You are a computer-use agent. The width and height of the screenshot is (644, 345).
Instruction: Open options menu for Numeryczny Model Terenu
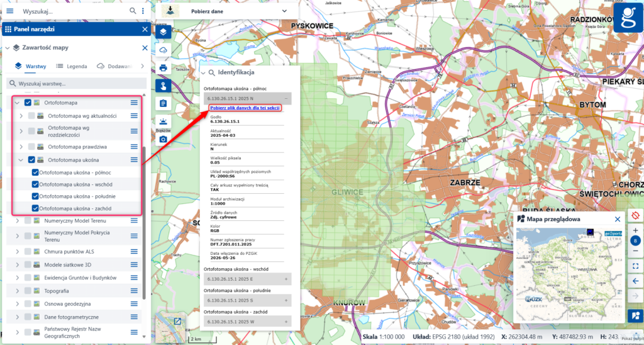point(134,220)
